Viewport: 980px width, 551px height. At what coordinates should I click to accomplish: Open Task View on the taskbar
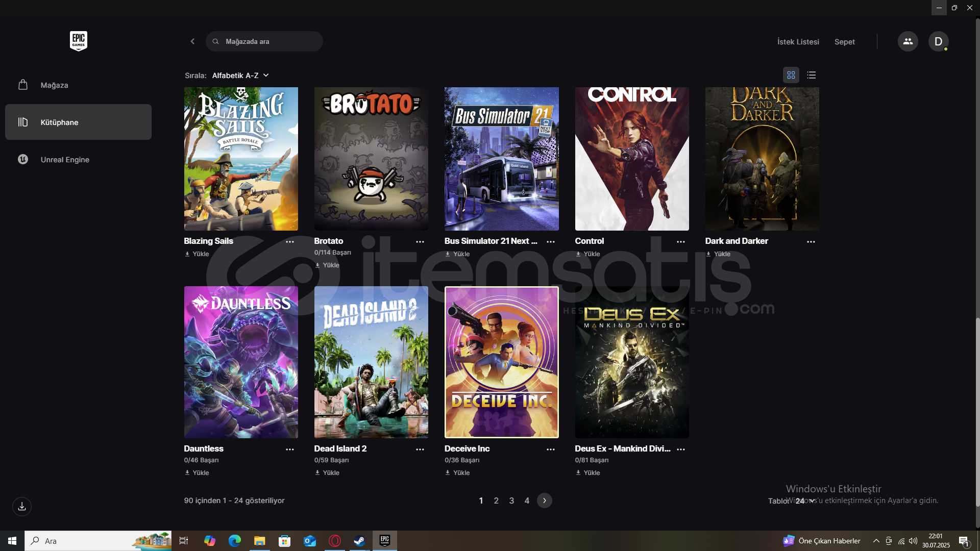184,541
